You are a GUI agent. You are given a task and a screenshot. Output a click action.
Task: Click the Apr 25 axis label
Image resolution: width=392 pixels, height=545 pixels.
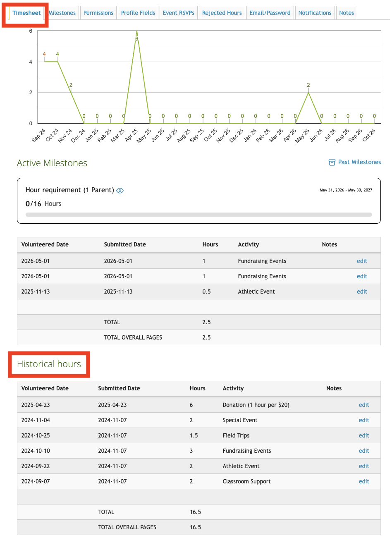pos(131,135)
